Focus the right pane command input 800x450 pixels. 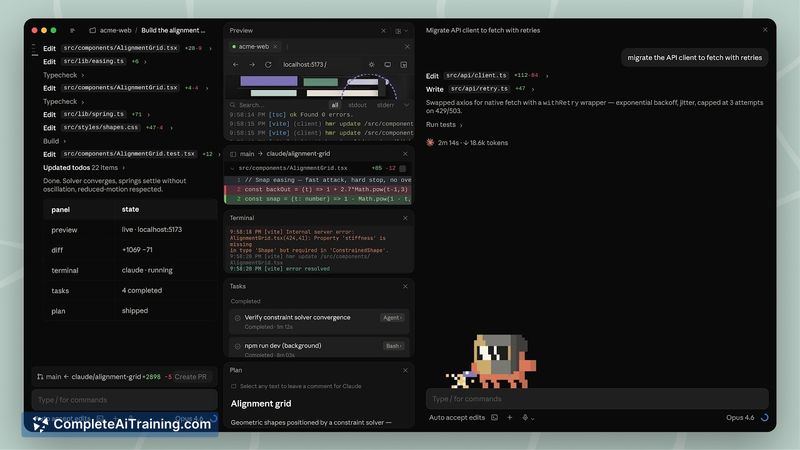[x=597, y=399]
